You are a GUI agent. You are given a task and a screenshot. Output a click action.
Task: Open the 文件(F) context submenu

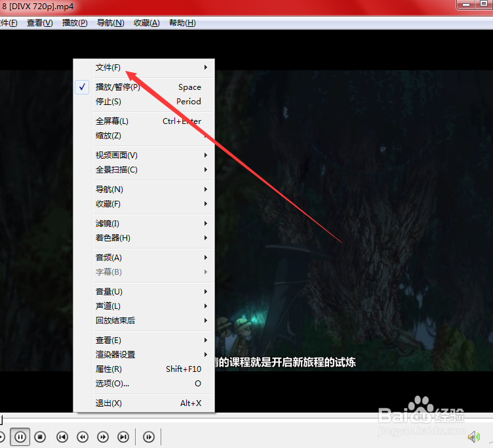click(144, 68)
